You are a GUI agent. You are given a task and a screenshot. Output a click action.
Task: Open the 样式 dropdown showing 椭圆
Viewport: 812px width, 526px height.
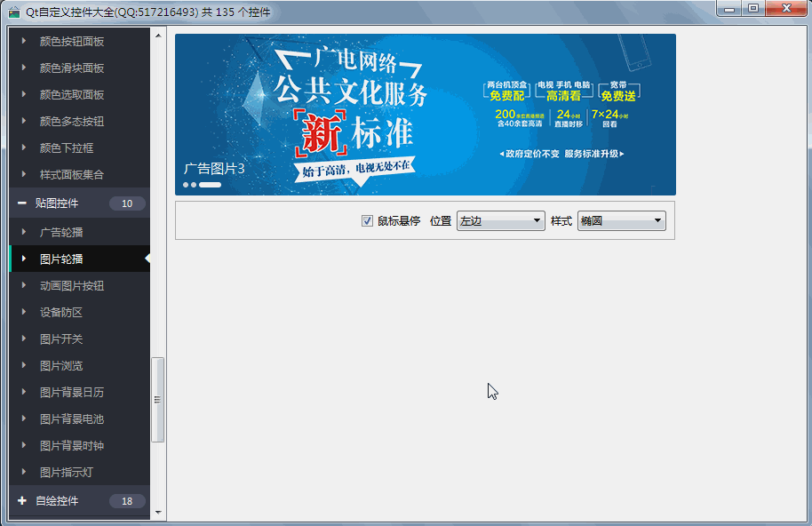coord(621,221)
